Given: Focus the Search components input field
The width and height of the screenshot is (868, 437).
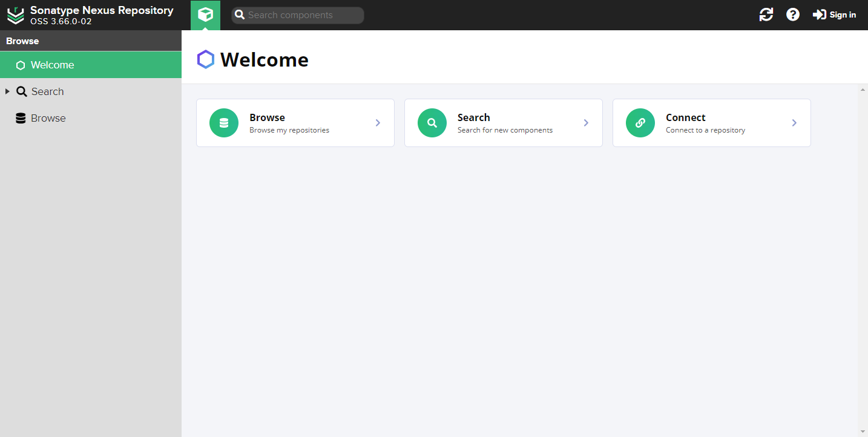Looking at the screenshot, I should (303, 15).
